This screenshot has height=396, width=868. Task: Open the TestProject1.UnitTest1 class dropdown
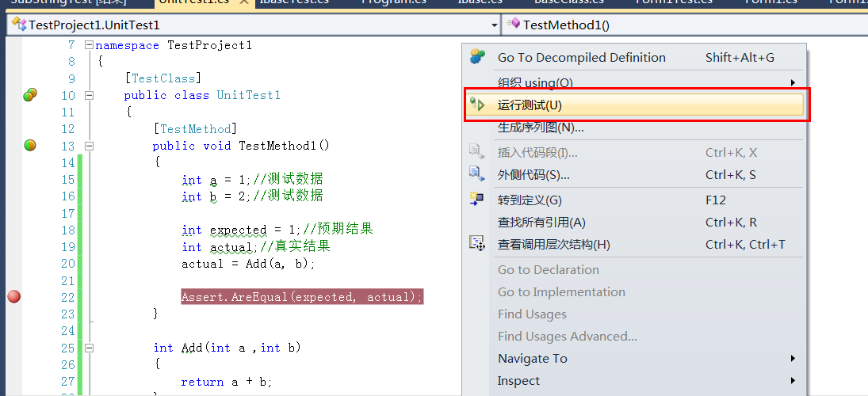point(495,25)
